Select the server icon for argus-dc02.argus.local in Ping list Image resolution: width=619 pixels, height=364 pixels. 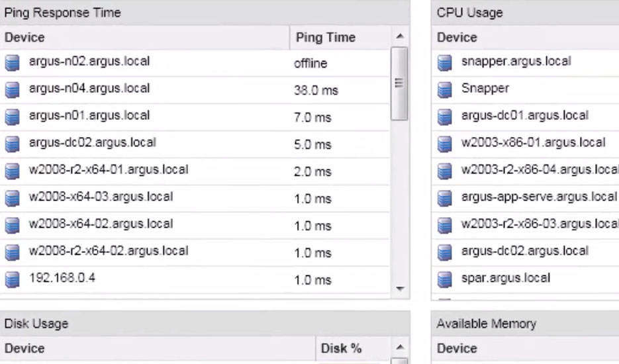pos(12,144)
